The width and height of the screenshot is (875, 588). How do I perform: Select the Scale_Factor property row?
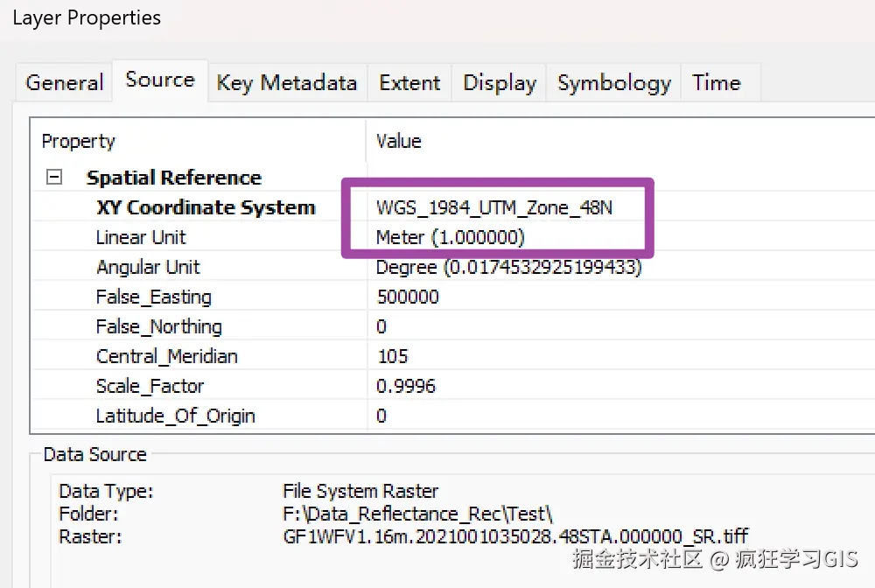150,387
